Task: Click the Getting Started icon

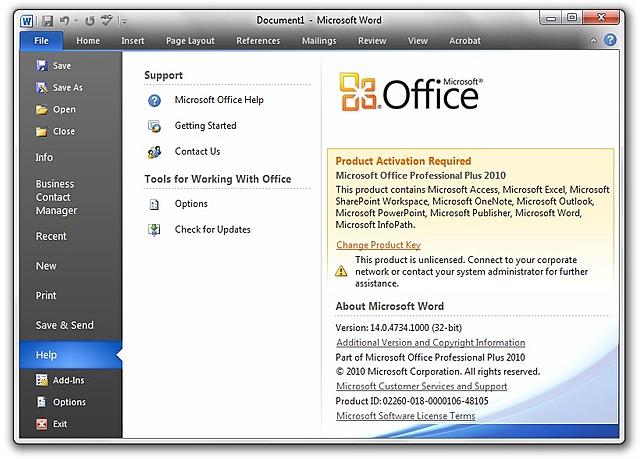Action: point(154,126)
